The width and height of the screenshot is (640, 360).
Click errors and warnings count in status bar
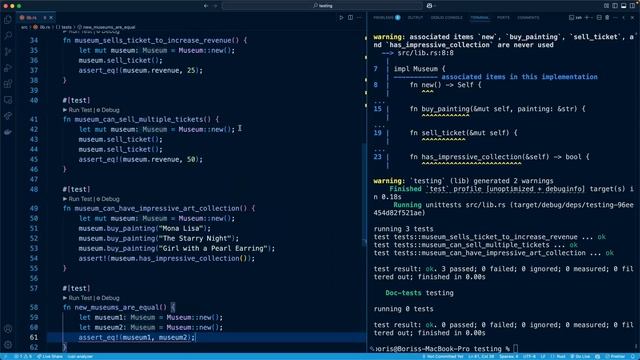point(23,356)
